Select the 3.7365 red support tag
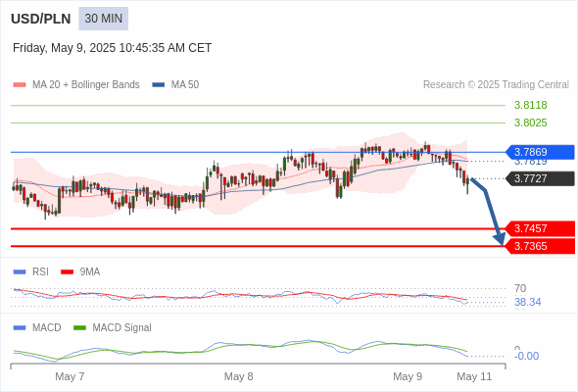 (540, 246)
